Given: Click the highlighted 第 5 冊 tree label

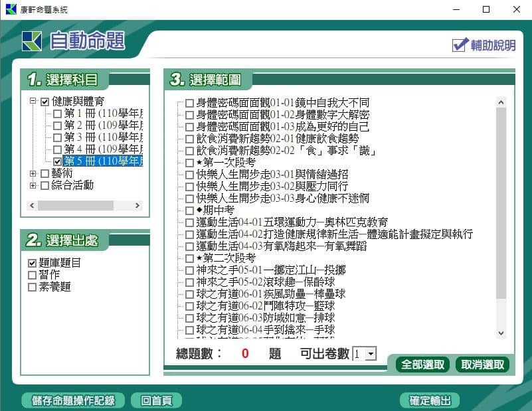Looking at the screenshot, I should pos(103,161).
